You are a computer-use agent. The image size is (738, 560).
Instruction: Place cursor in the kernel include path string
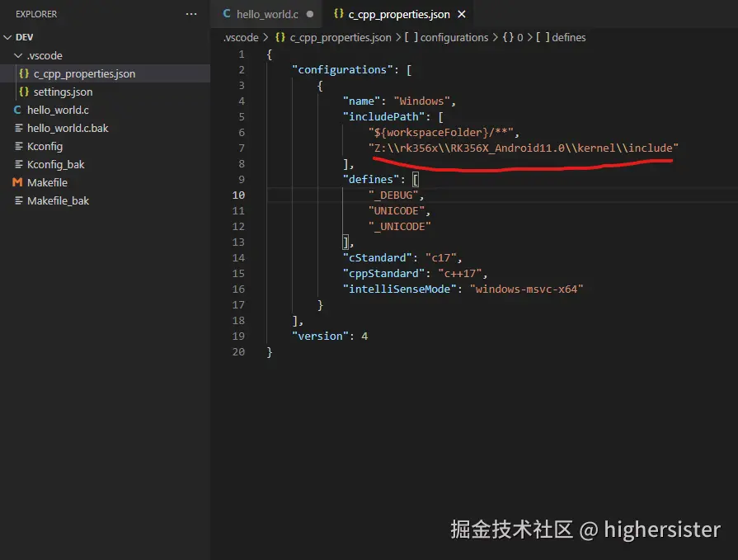(524, 148)
